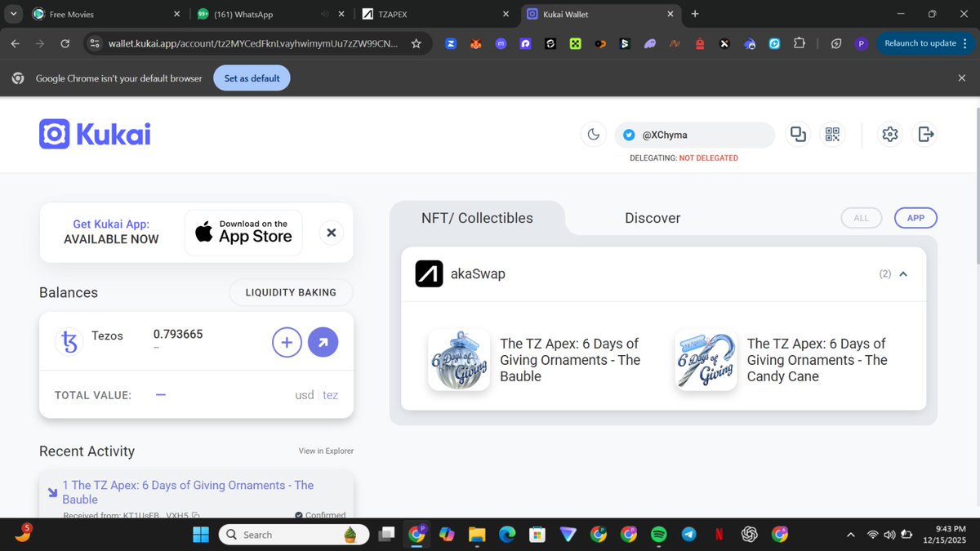Click "Giving Ornaments - The Bauble" title
This screenshot has height=551, width=980.
point(570,360)
